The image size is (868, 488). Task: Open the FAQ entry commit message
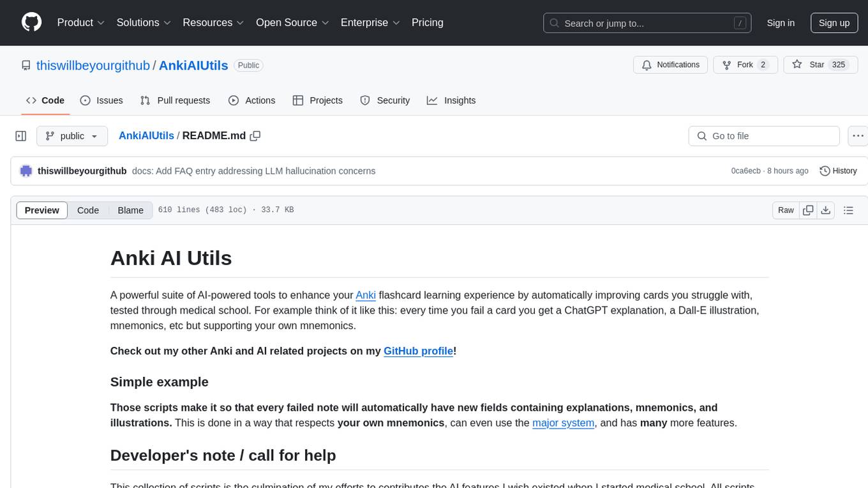click(253, 171)
